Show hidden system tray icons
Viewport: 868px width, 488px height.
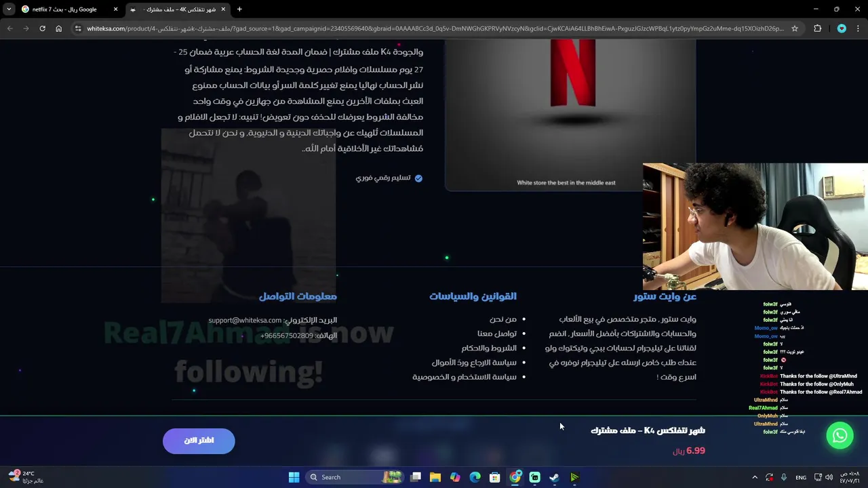(755, 477)
